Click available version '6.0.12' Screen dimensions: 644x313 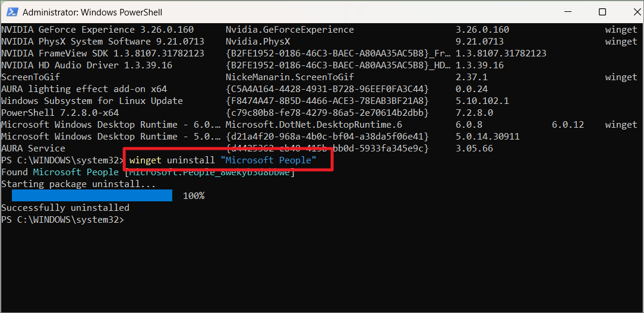(x=568, y=125)
